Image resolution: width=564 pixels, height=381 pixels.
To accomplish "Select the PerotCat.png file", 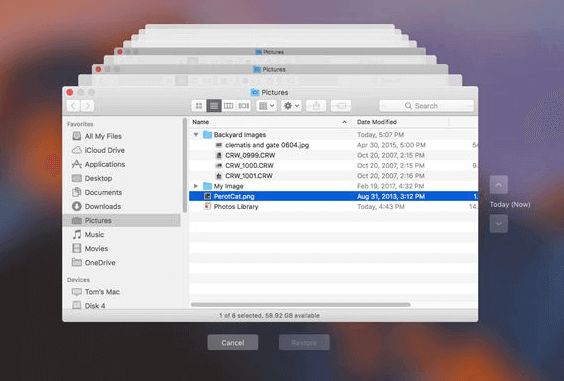I will (333, 196).
